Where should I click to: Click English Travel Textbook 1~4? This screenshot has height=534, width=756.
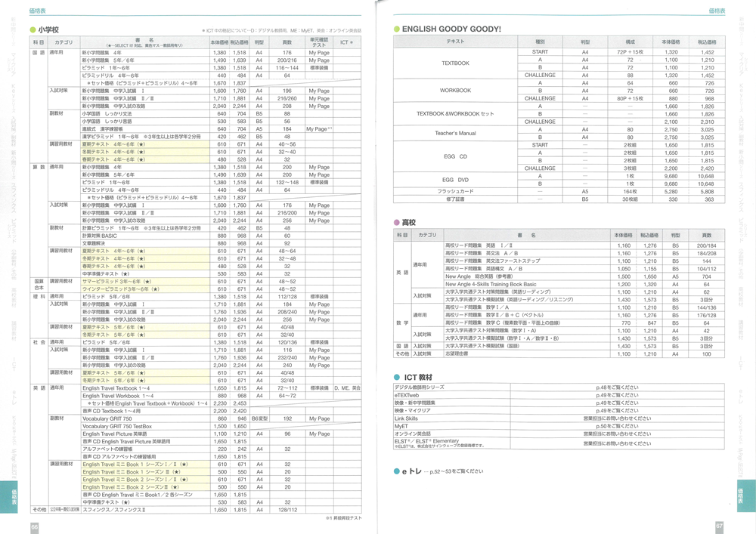click(116, 388)
